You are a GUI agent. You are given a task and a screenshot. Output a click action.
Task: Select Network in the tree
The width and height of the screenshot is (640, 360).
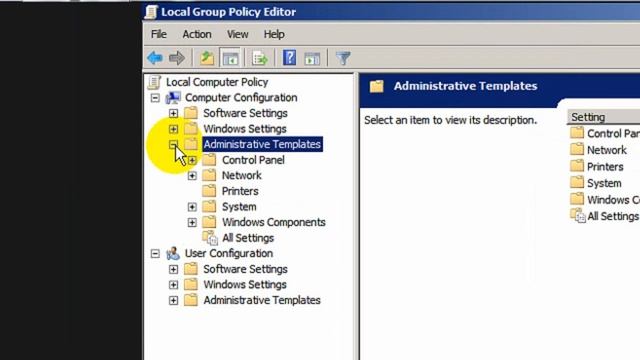[x=242, y=176]
